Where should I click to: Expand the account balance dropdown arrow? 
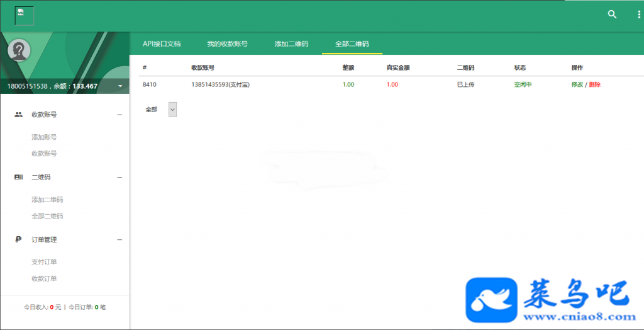click(120, 86)
